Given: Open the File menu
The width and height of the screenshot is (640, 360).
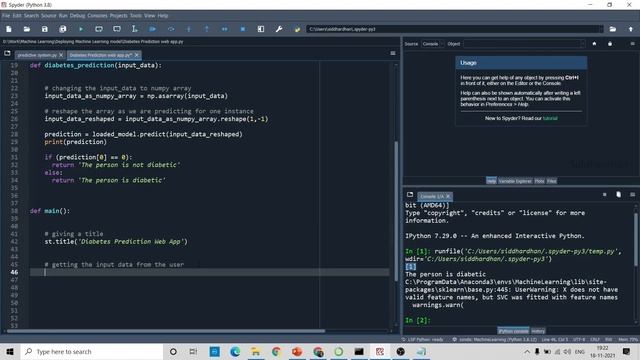Looking at the screenshot, I should point(6,16).
